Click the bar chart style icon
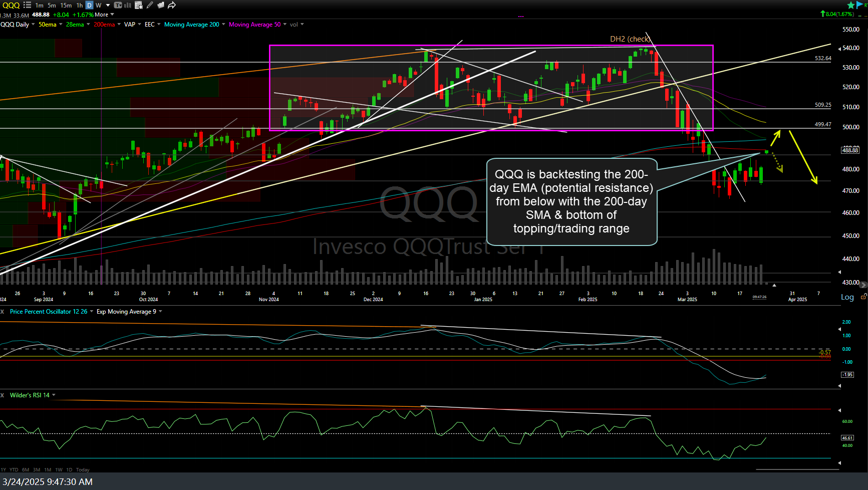868x490 pixels. pyautogui.click(x=128, y=5)
